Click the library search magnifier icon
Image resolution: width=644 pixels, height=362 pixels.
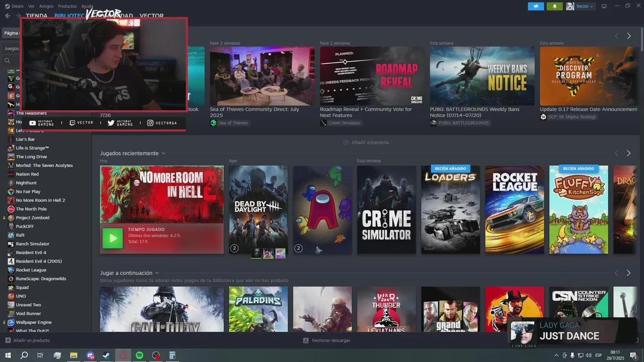point(8,60)
